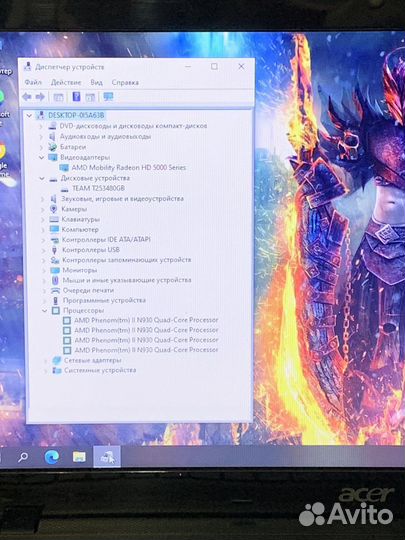
Task: Open the Вид menu
Action: 96,83
